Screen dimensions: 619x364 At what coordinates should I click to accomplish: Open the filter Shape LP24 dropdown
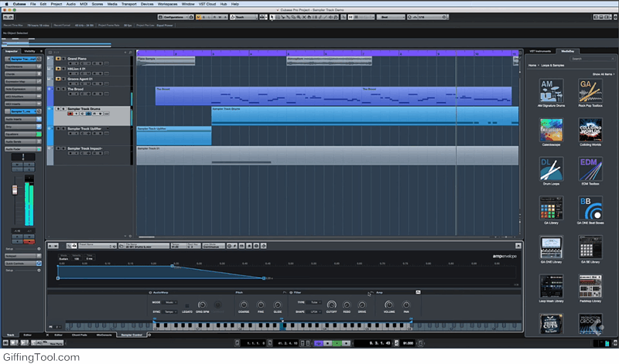(x=315, y=312)
